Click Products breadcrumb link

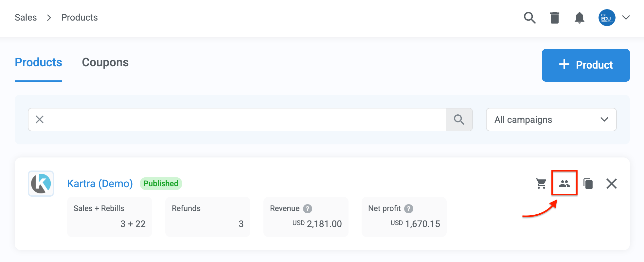point(80,17)
